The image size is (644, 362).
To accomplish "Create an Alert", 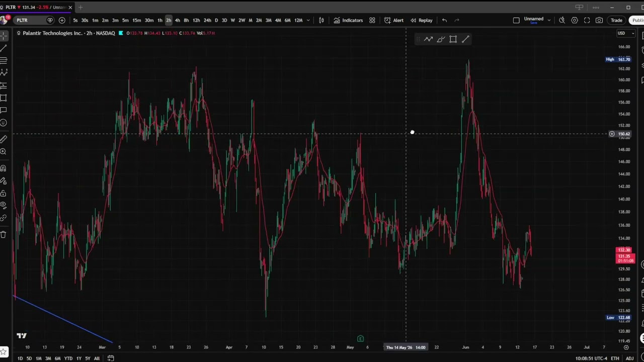I will (x=394, y=20).
